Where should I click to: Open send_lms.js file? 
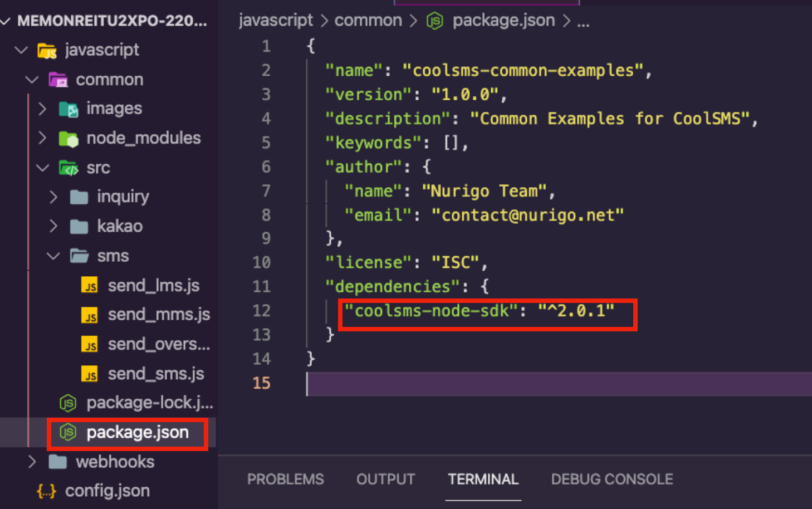click(x=154, y=286)
